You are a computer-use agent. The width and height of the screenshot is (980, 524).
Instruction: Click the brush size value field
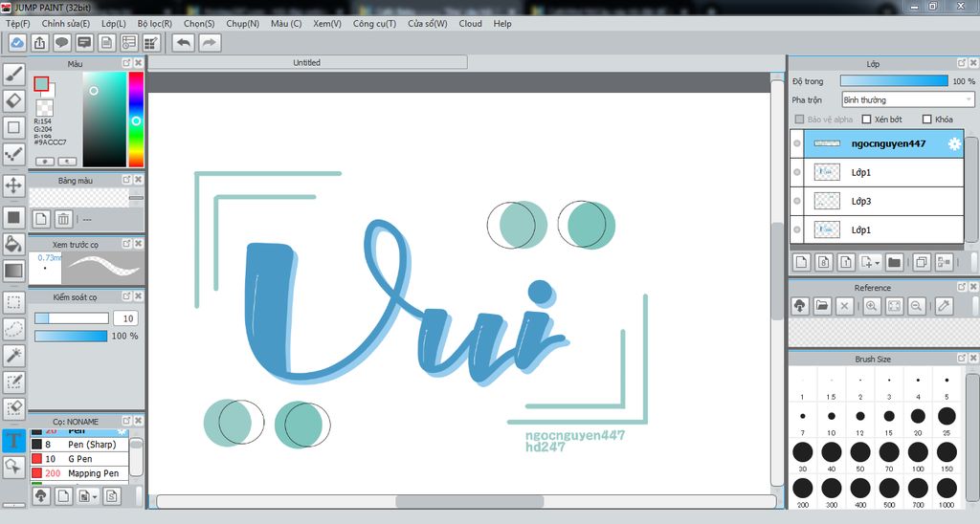pos(125,318)
